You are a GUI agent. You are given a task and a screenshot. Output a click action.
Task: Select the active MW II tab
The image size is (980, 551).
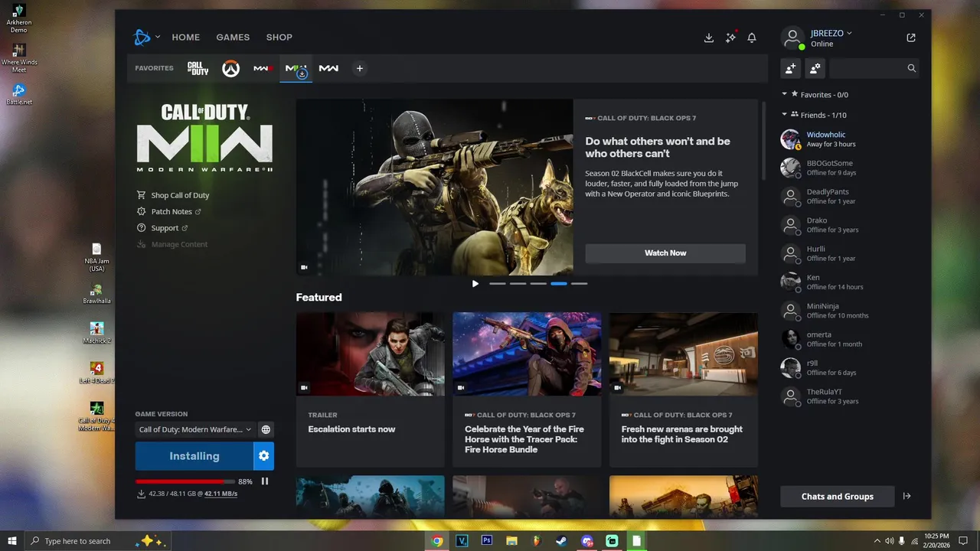point(296,69)
